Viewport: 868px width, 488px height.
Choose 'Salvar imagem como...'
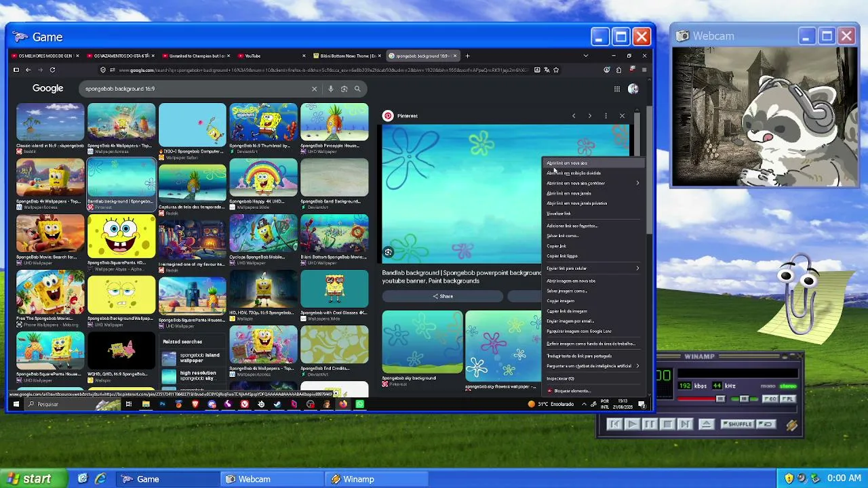coord(593,291)
